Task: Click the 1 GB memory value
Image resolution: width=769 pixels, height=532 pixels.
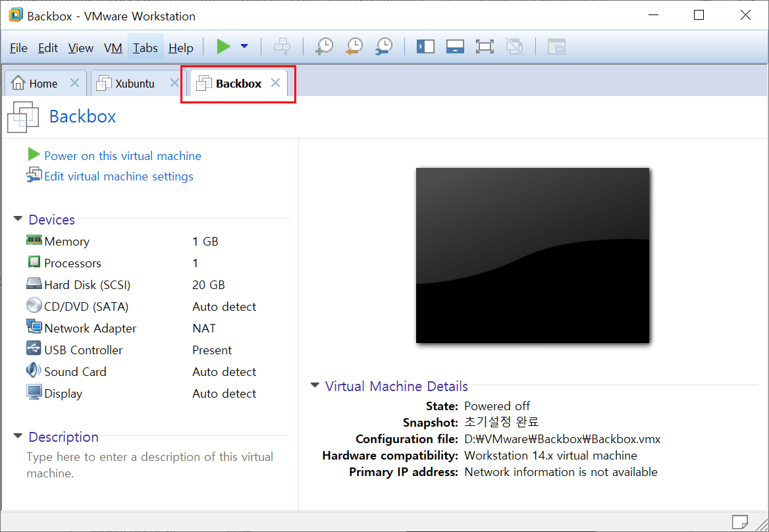Action: coord(205,241)
